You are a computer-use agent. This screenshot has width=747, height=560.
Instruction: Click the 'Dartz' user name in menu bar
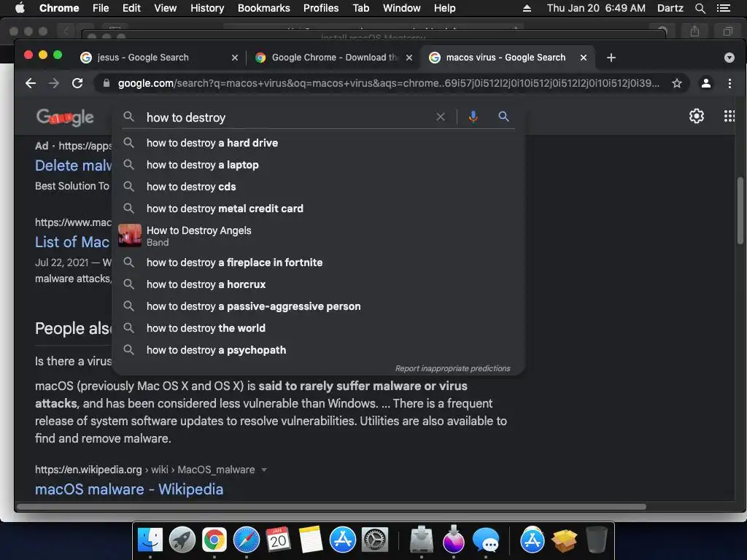coord(670,8)
